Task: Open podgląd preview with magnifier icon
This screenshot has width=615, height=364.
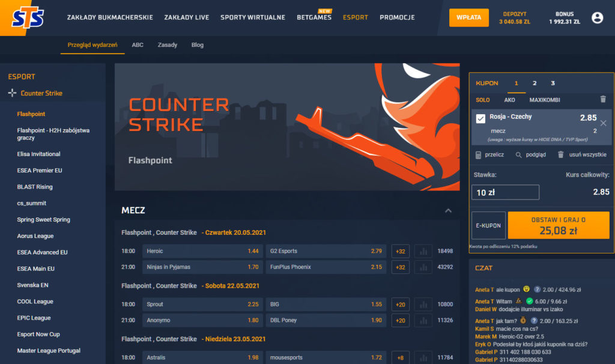Action: point(518,155)
